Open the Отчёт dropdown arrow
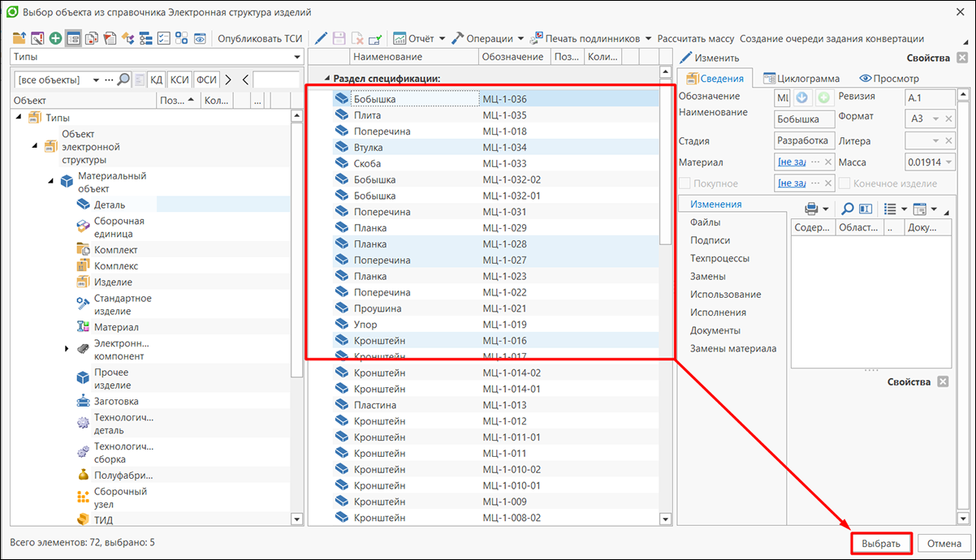This screenshot has height=560, width=976. tap(443, 38)
